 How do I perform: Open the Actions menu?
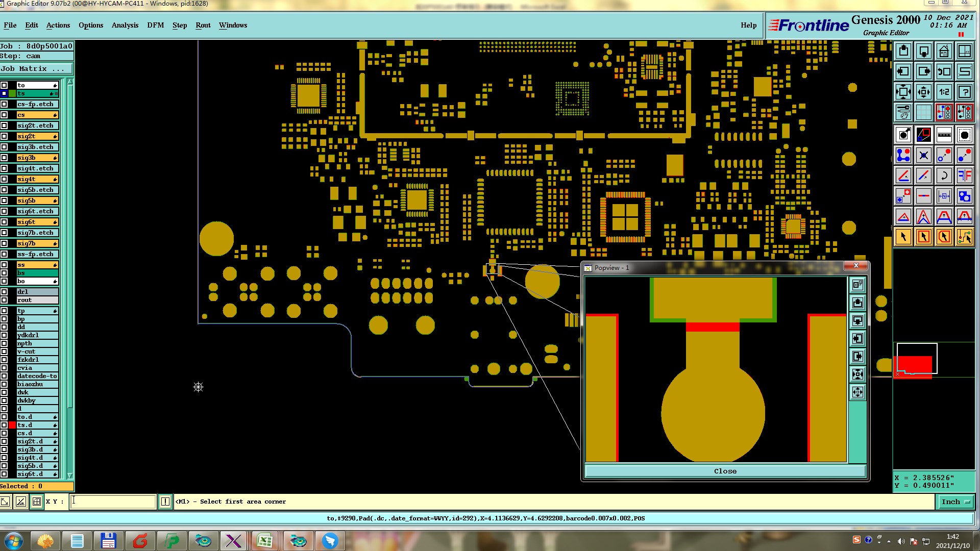click(x=58, y=25)
